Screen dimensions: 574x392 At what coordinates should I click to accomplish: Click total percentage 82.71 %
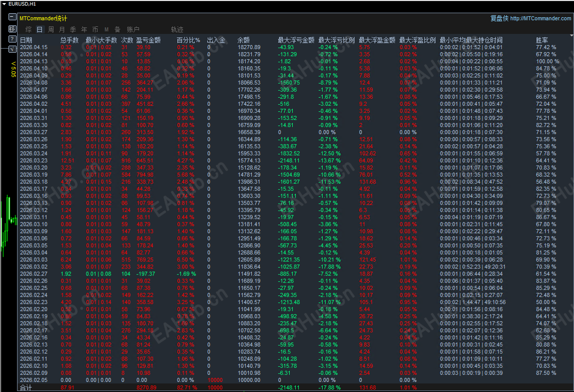click(187, 388)
